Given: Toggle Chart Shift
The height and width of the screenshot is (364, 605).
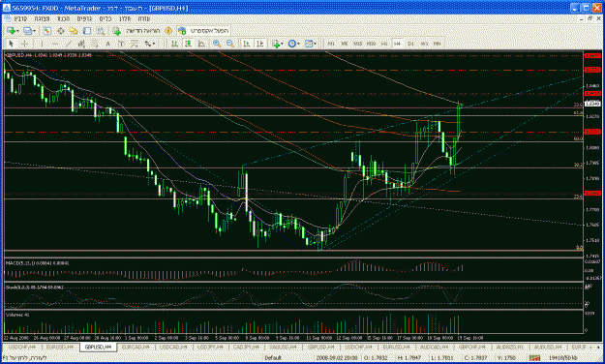Looking at the screenshot, I should point(260,44).
